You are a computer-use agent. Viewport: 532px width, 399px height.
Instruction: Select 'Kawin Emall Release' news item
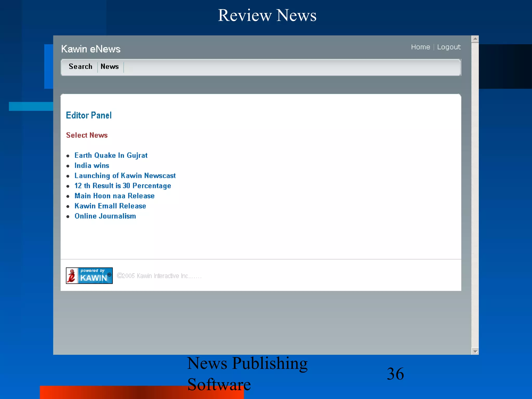point(110,206)
